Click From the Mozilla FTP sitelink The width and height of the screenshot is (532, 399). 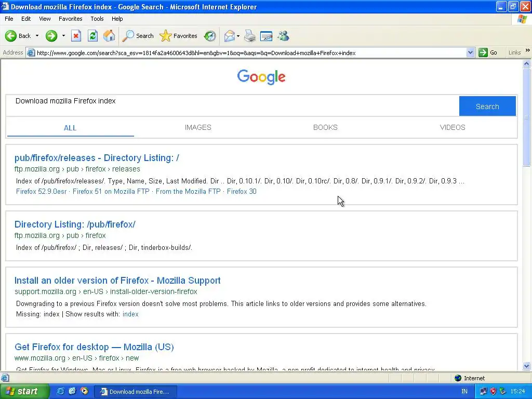click(188, 191)
